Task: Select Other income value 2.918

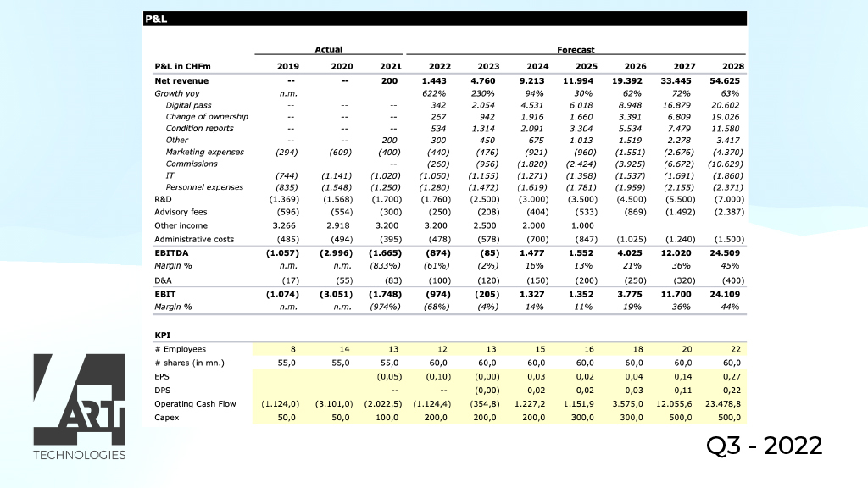Action: (337, 225)
